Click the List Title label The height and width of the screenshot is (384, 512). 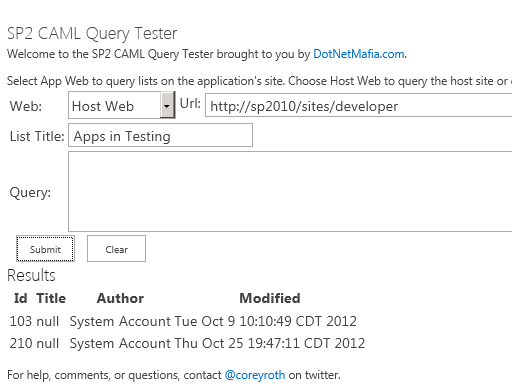point(37,136)
